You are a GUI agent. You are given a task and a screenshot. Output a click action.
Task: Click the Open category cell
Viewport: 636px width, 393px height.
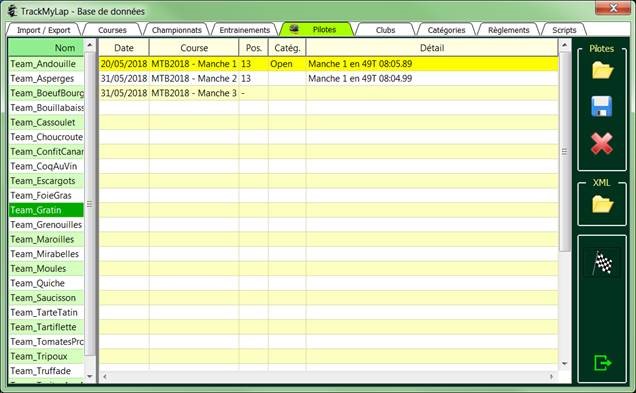pos(287,64)
